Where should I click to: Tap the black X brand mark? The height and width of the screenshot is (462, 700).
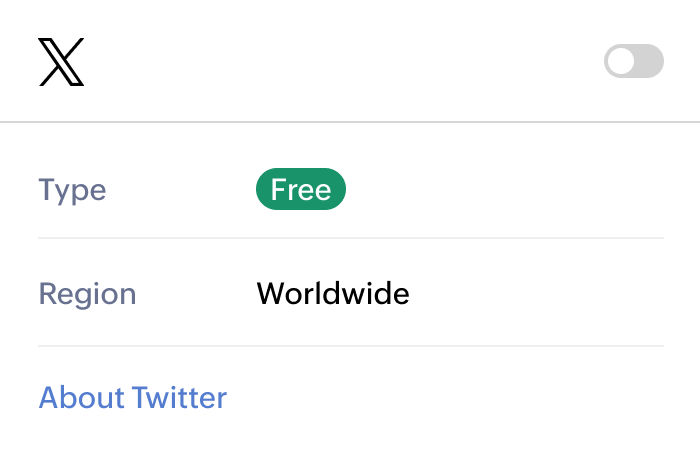tap(61, 62)
